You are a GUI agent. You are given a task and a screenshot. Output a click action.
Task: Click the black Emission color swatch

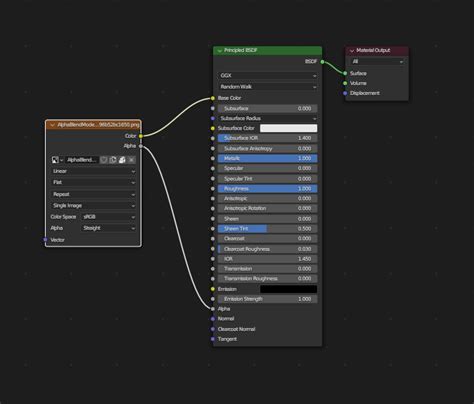coord(288,289)
